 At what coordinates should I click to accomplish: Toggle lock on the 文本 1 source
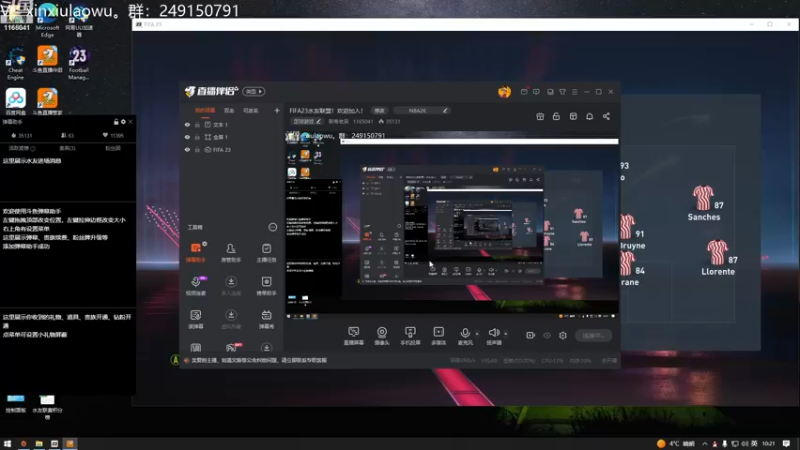197,124
